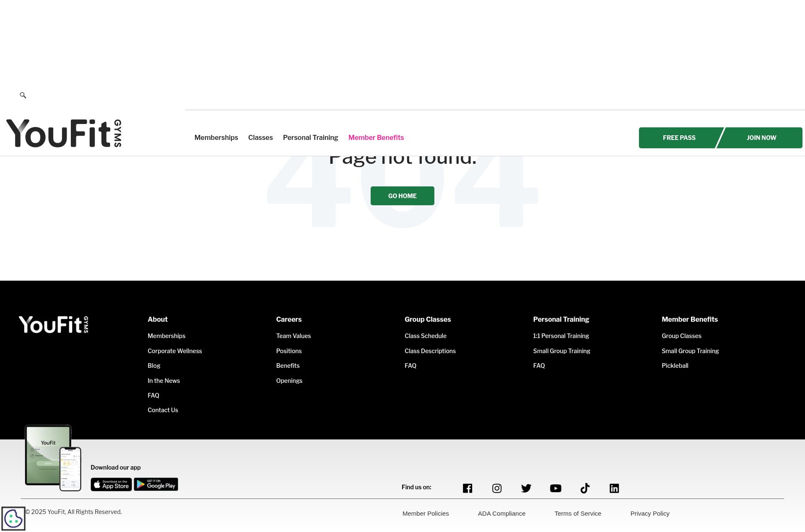The image size is (805, 532).
Task: Open Small Group Training under Member Benefits
Action: 690,351
